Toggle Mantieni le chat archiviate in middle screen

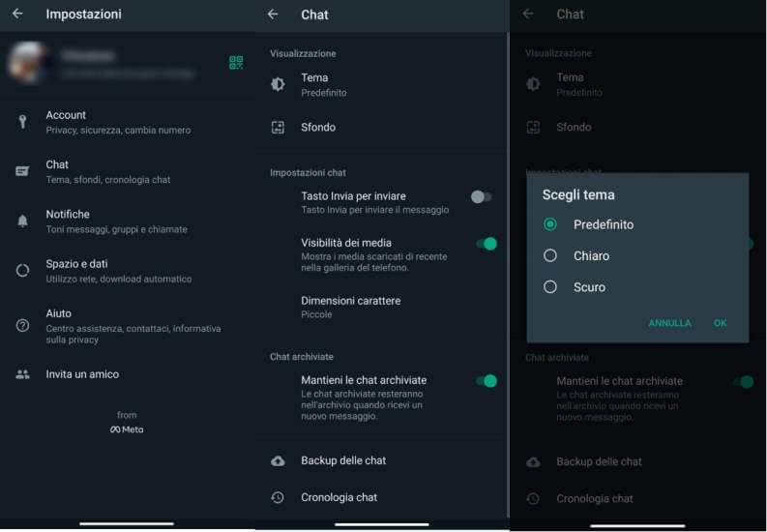pos(487,381)
